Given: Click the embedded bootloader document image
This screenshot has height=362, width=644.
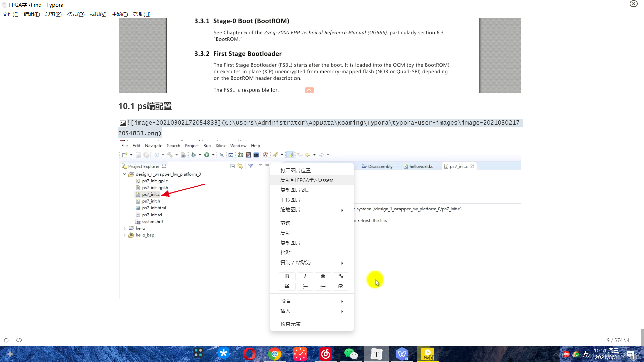Looking at the screenshot, I should 320,56.
